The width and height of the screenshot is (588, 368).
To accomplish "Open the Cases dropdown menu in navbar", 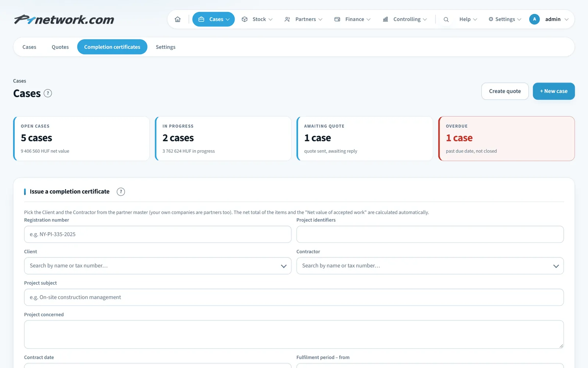I will click(x=214, y=19).
